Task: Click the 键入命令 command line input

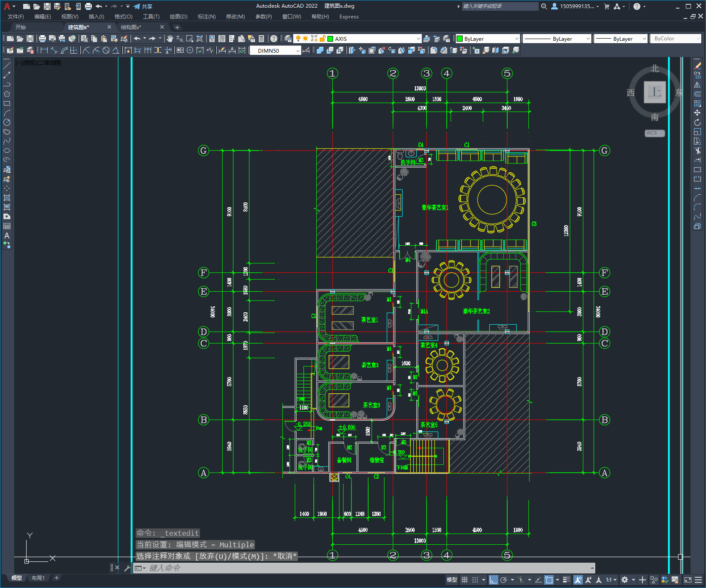Action: 365,568
